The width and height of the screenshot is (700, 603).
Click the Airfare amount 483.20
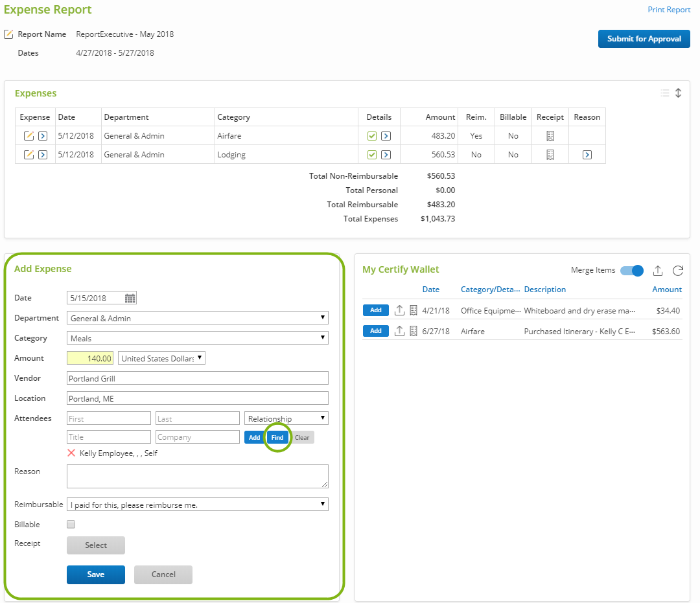[443, 135]
